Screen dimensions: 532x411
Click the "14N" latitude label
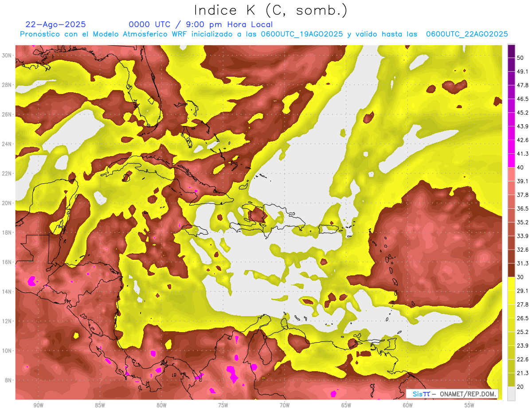[x=7, y=291]
